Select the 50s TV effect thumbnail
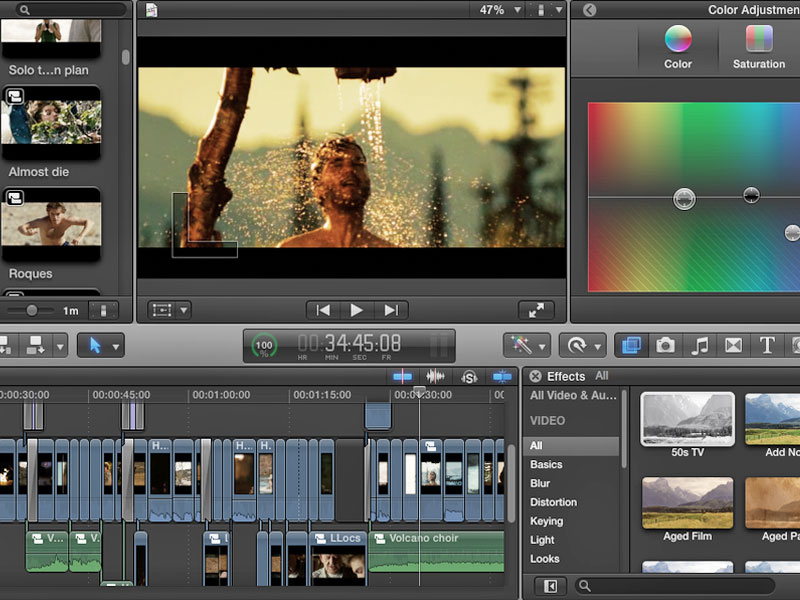 (687, 419)
